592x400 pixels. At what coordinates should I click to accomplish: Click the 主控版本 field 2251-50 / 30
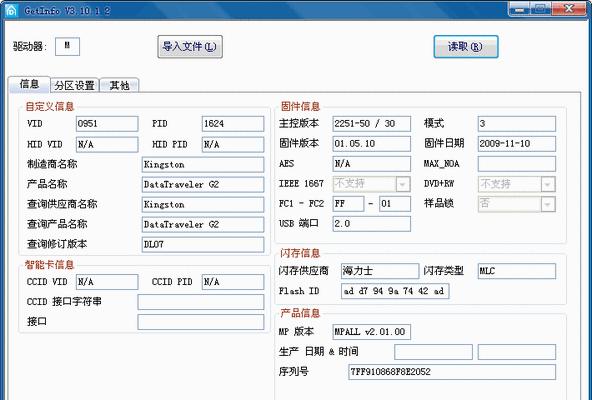(372, 124)
